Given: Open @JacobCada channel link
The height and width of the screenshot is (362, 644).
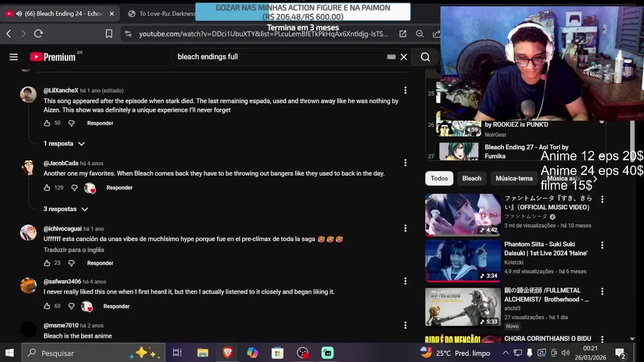Looking at the screenshot, I should tap(61, 163).
